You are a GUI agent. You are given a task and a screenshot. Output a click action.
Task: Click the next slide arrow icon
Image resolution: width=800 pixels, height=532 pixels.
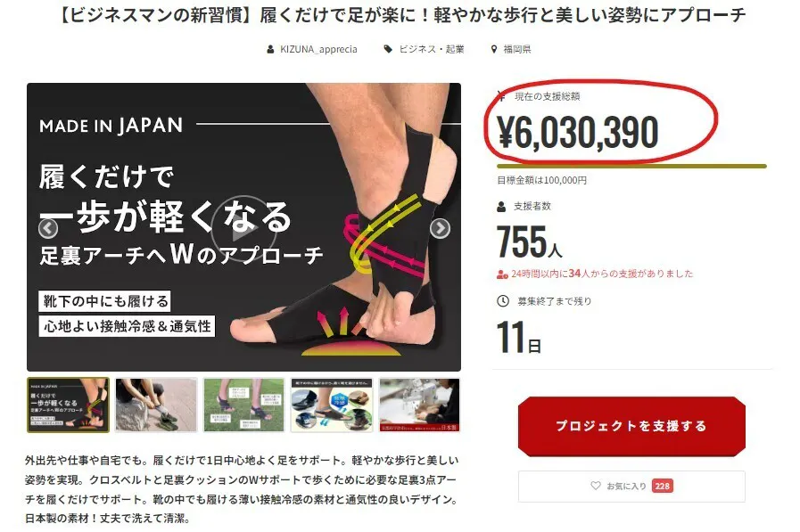440,228
